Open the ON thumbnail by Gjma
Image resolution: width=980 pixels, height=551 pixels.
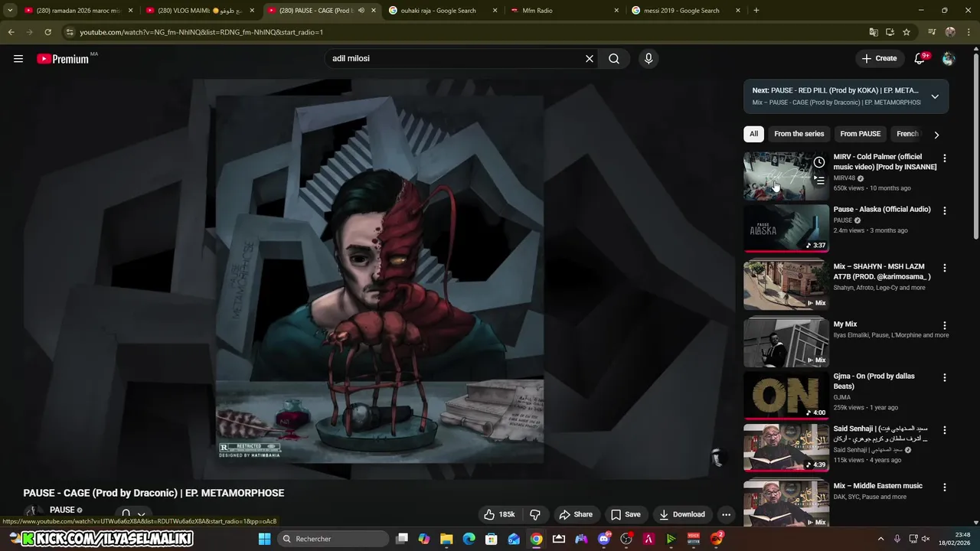(x=786, y=396)
